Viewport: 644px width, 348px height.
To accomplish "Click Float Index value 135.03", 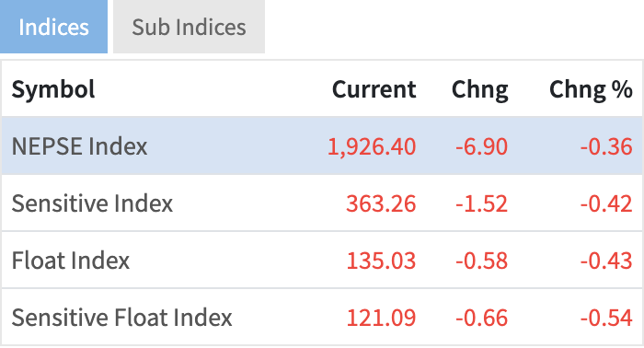I will pyautogui.click(x=381, y=261).
